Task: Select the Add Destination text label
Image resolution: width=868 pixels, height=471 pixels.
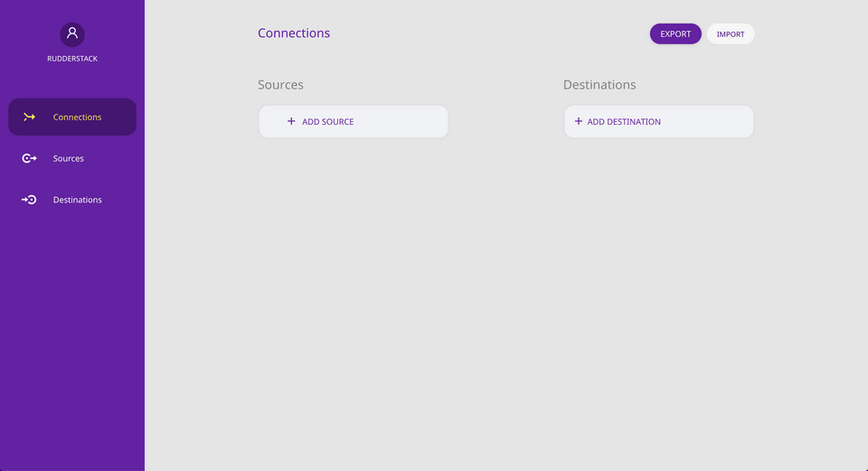Action: pos(624,122)
